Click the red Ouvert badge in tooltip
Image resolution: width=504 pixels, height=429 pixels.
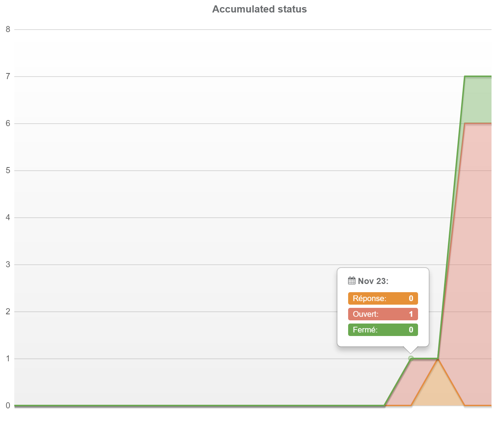[383, 314]
